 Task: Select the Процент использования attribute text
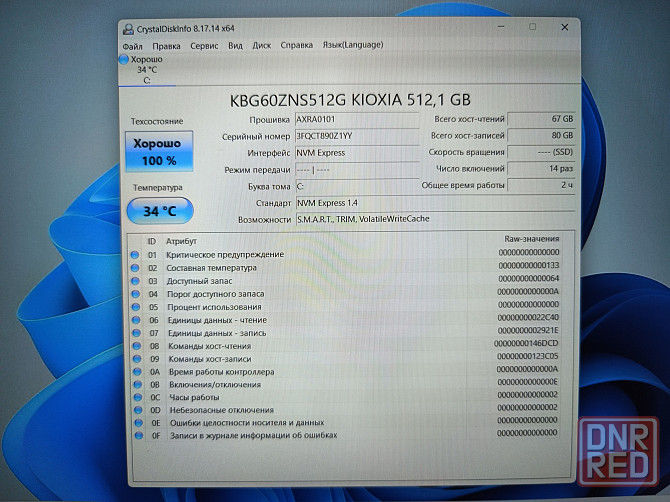pos(215,307)
